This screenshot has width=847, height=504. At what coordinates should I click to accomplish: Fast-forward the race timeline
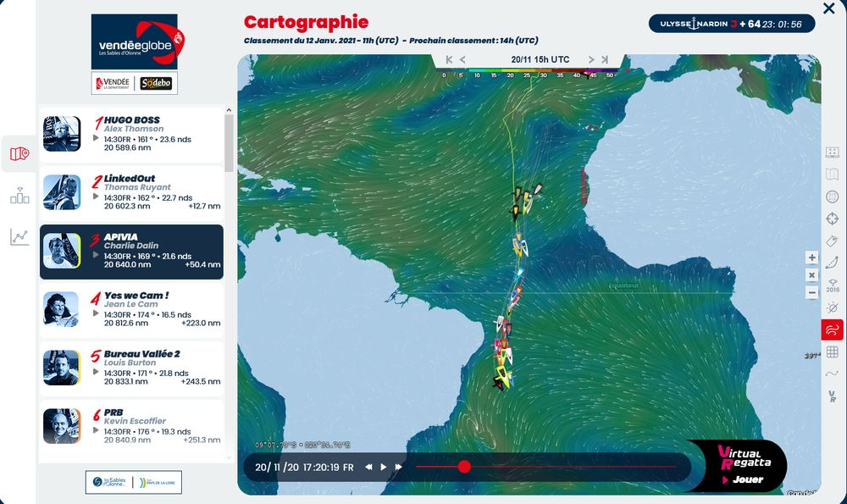coord(399,467)
